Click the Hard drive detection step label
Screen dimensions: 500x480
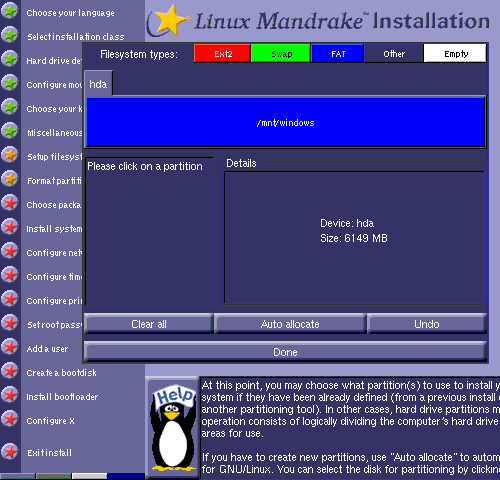pos(54,61)
